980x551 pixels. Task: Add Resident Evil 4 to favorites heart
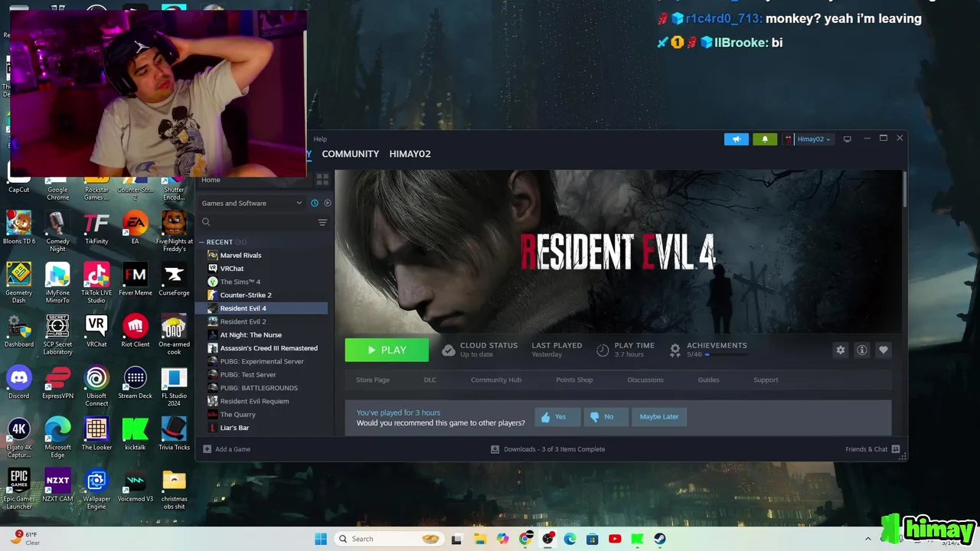[x=884, y=350]
